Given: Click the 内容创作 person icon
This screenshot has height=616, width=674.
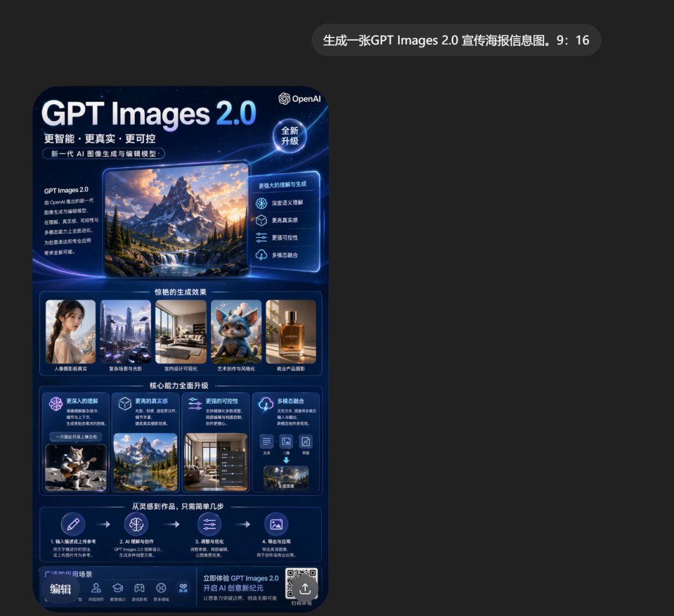Looking at the screenshot, I should (96, 588).
